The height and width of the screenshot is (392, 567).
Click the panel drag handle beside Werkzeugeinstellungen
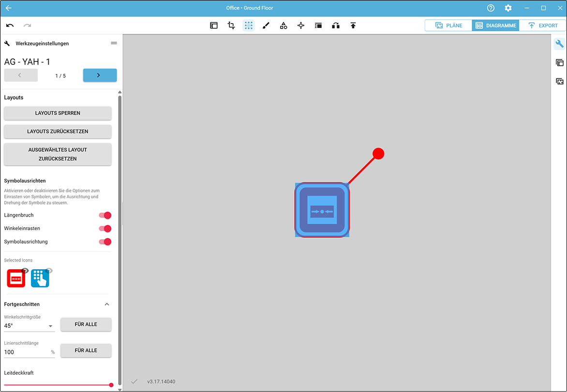[x=114, y=44]
